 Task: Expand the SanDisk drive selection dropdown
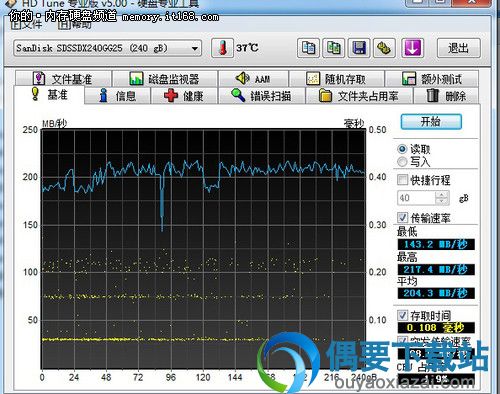point(107,48)
